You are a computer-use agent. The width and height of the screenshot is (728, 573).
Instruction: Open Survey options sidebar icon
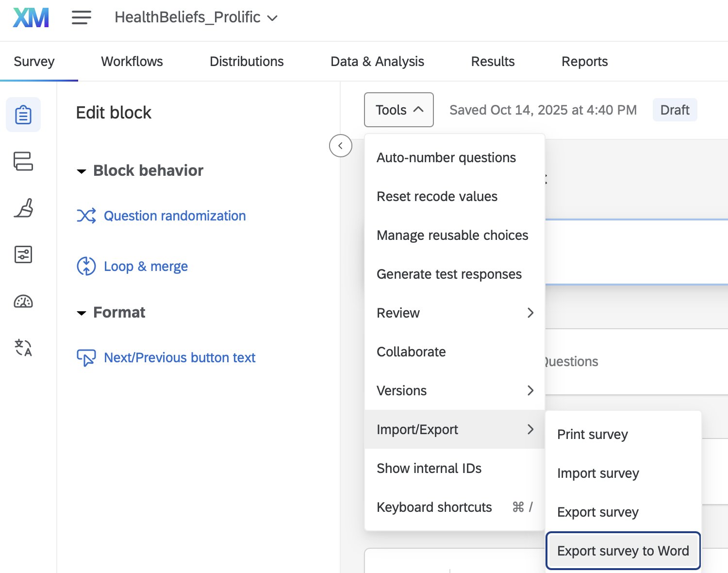click(23, 254)
